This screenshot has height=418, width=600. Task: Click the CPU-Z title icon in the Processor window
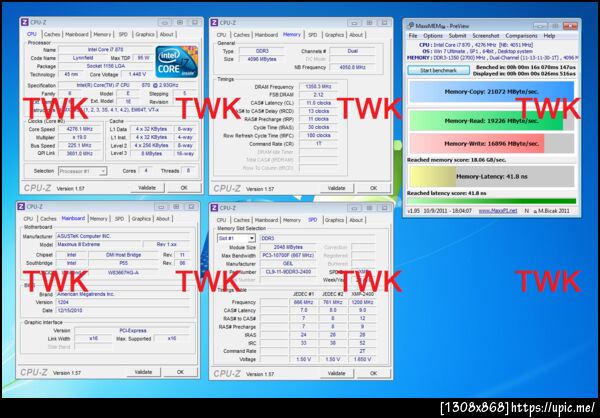pos(24,23)
